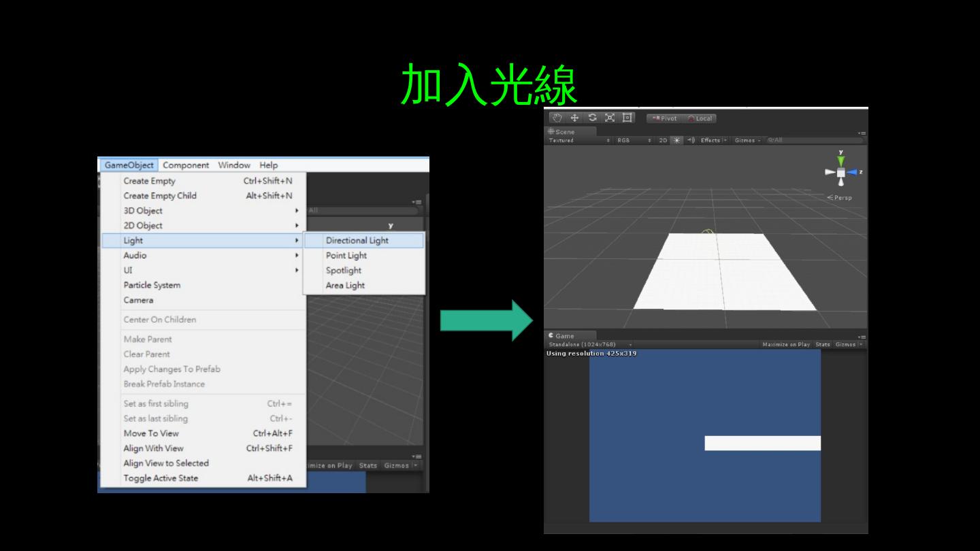Toggle the Pivot handle position button
This screenshot has height=551, width=980.
tap(665, 118)
